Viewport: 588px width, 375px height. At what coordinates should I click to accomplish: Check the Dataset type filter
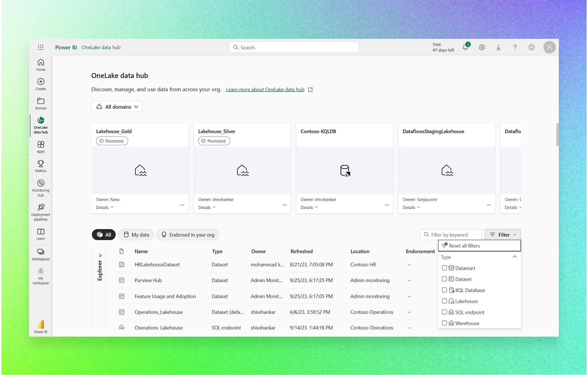[x=445, y=279]
